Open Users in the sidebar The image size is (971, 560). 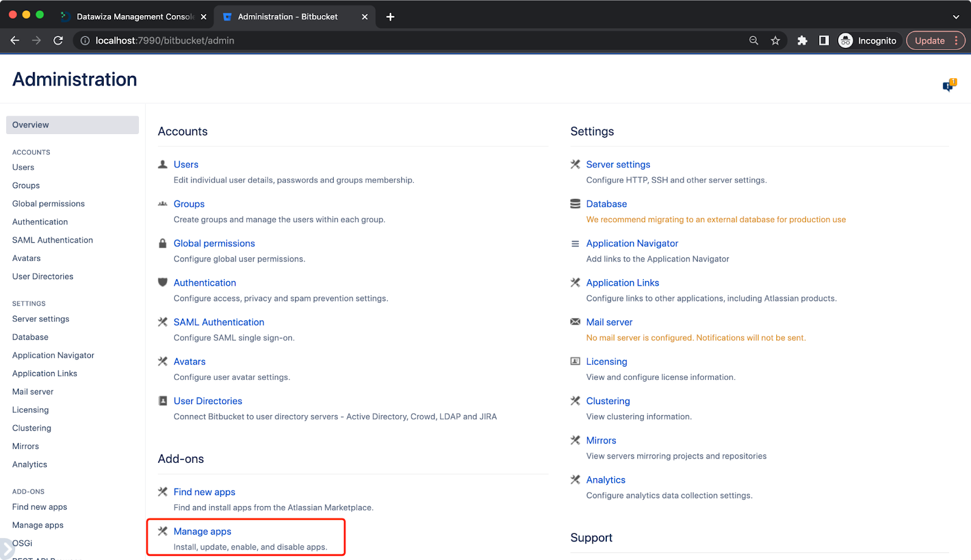click(23, 167)
